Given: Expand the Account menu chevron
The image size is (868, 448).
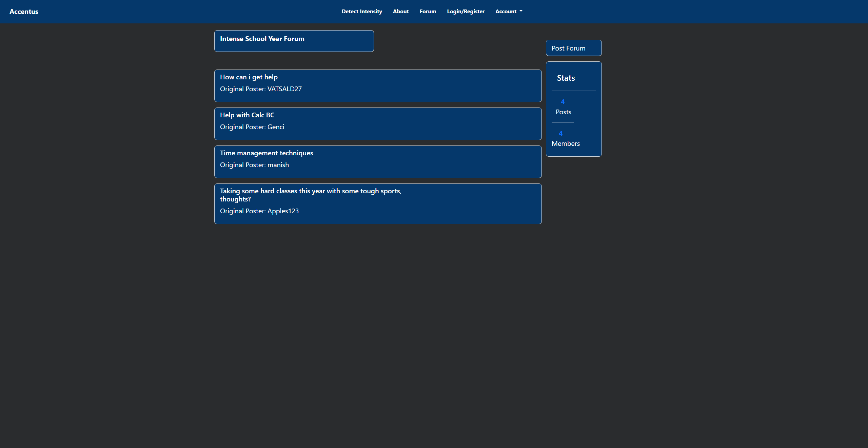Looking at the screenshot, I should coord(521,11).
